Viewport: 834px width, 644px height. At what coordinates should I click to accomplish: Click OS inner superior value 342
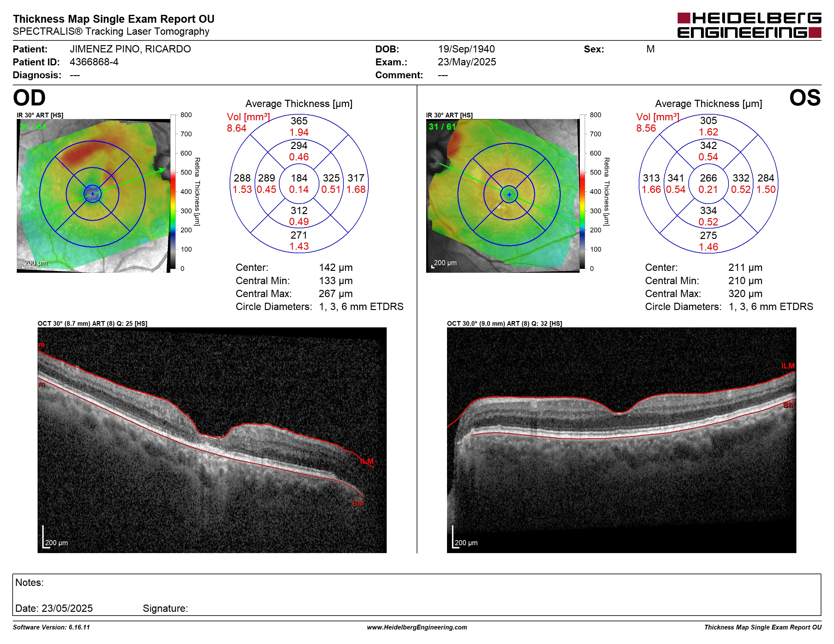point(708,145)
